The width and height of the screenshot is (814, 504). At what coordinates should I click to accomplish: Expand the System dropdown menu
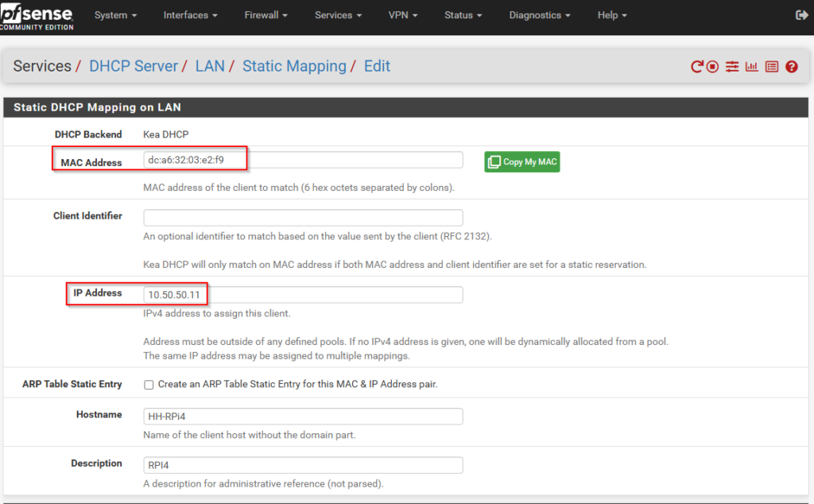click(x=115, y=15)
